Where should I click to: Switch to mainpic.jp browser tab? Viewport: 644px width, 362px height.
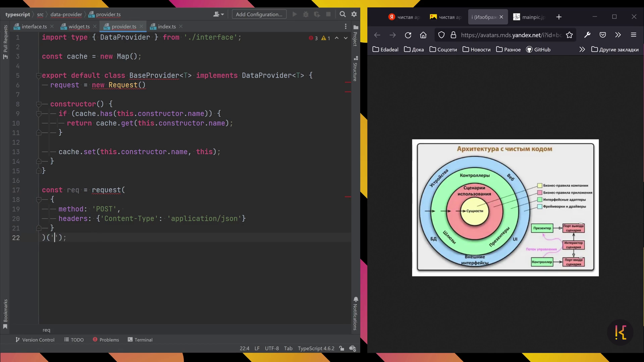click(x=530, y=17)
